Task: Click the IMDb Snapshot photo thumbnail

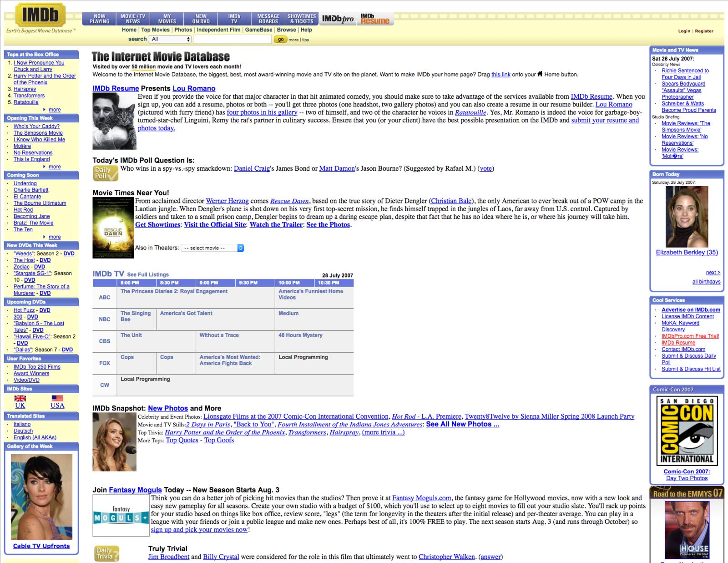Action: (114, 442)
